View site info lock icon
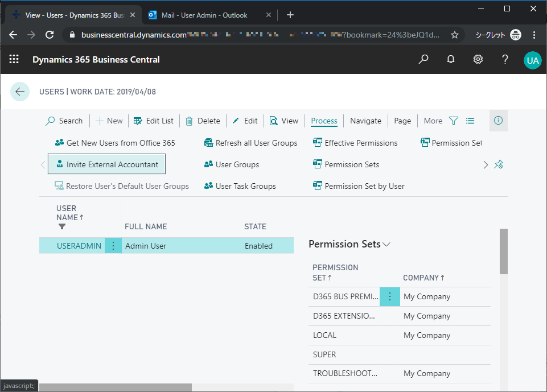Viewport: 547px width, 392px height. (x=72, y=35)
